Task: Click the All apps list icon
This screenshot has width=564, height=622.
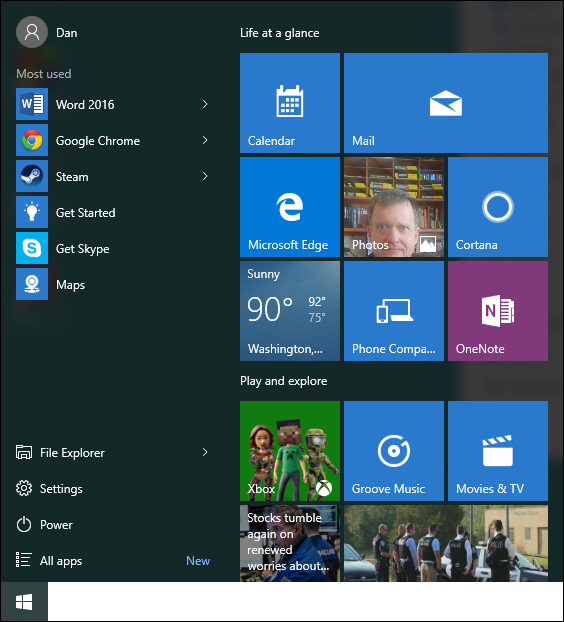Action: [x=23, y=560]
